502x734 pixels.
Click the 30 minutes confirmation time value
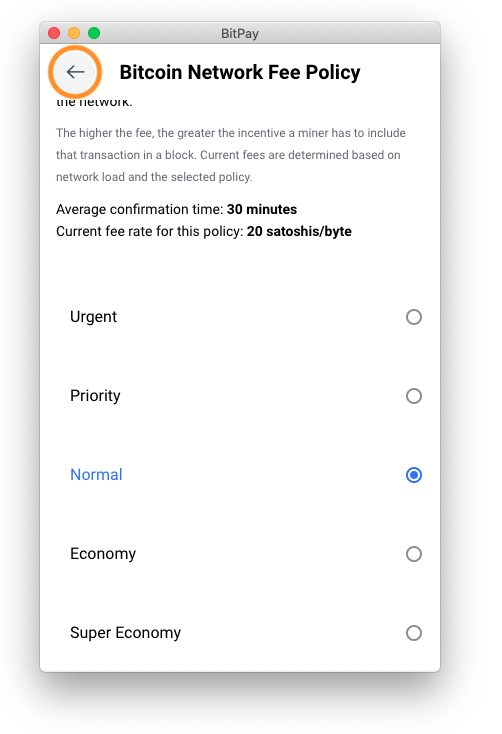pyautogui.click(x=262, y=209)
